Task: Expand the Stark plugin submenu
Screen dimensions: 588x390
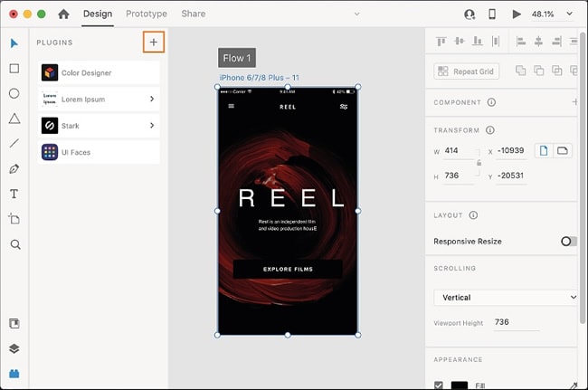Action: [x=152, y=126]
